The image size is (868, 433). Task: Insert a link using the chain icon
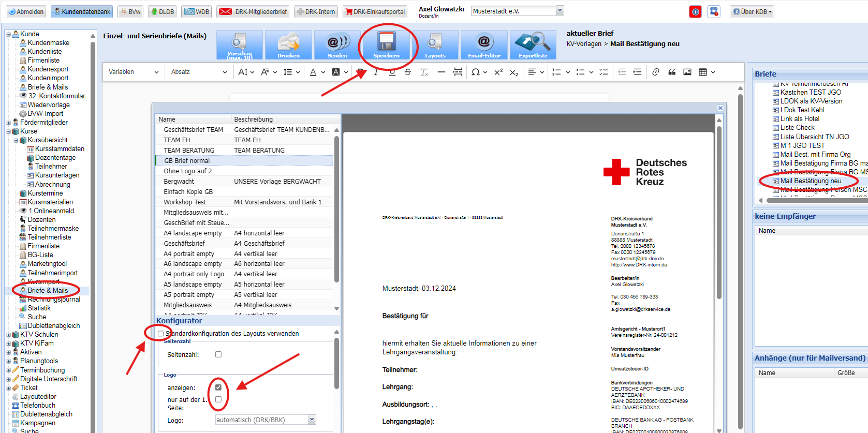[656, 72]
